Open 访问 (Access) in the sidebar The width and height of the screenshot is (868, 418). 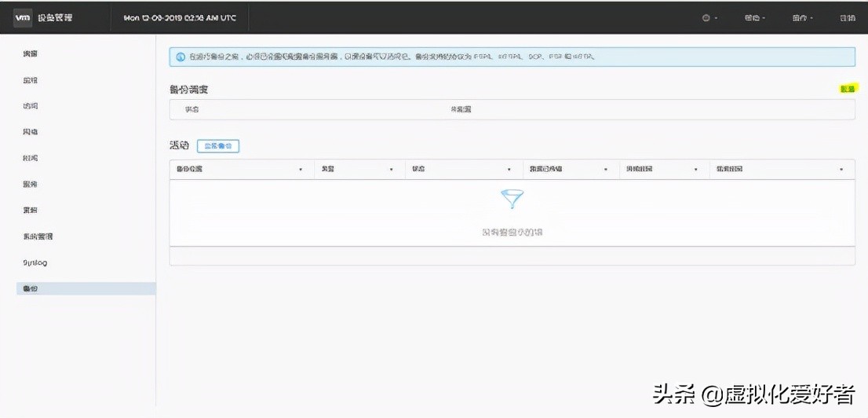[30, 106]
